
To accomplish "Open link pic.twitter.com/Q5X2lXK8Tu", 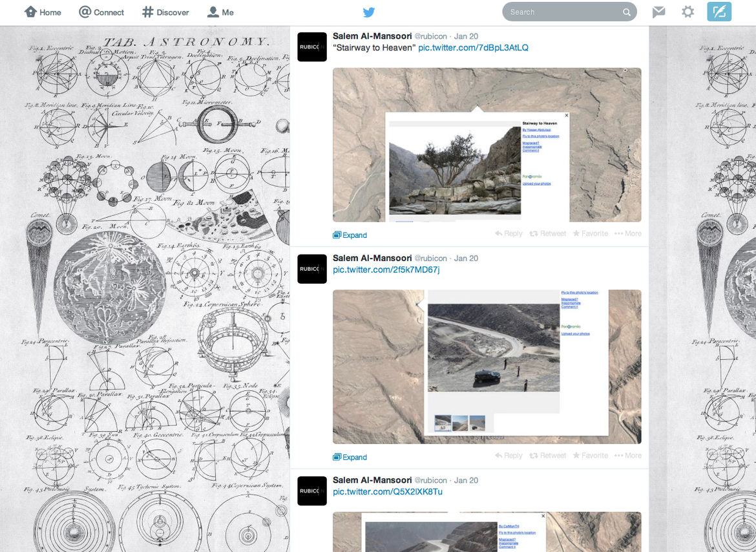I will [388, 492].
